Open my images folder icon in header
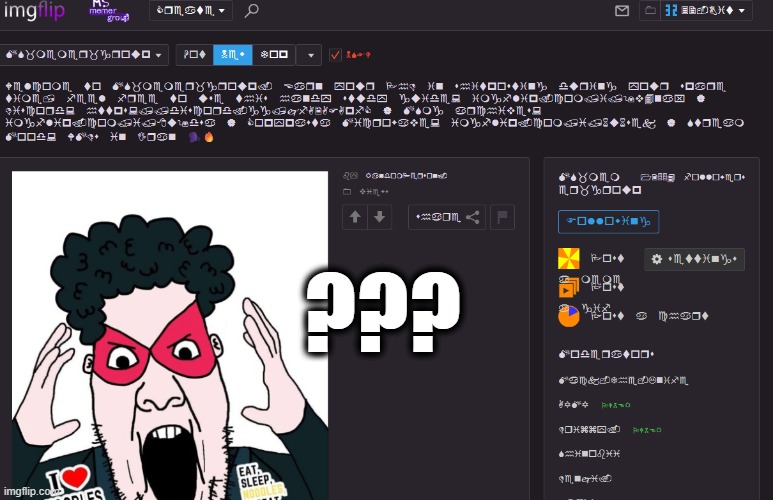This screenshot has height=500, width=773. (x=650, y=10)
